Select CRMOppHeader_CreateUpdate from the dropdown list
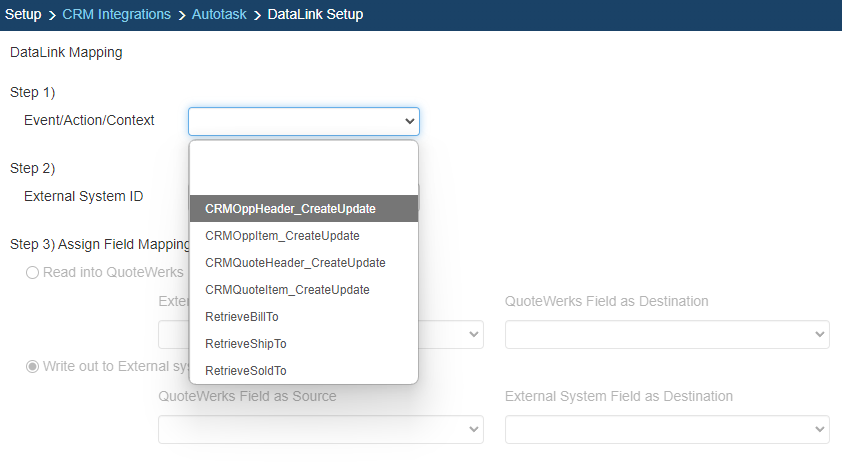The image size is (842, 469). click(290, 209)
